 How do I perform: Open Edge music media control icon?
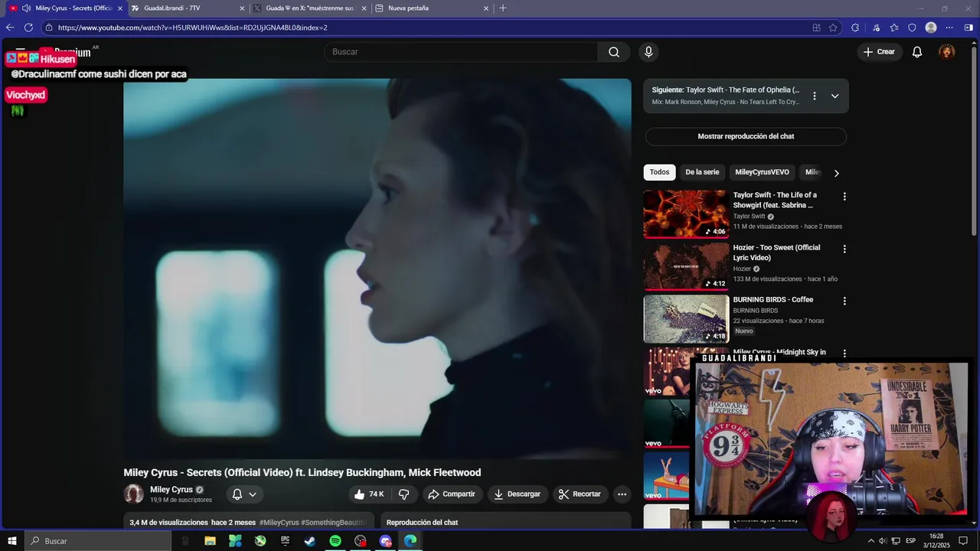pos(876,28)
